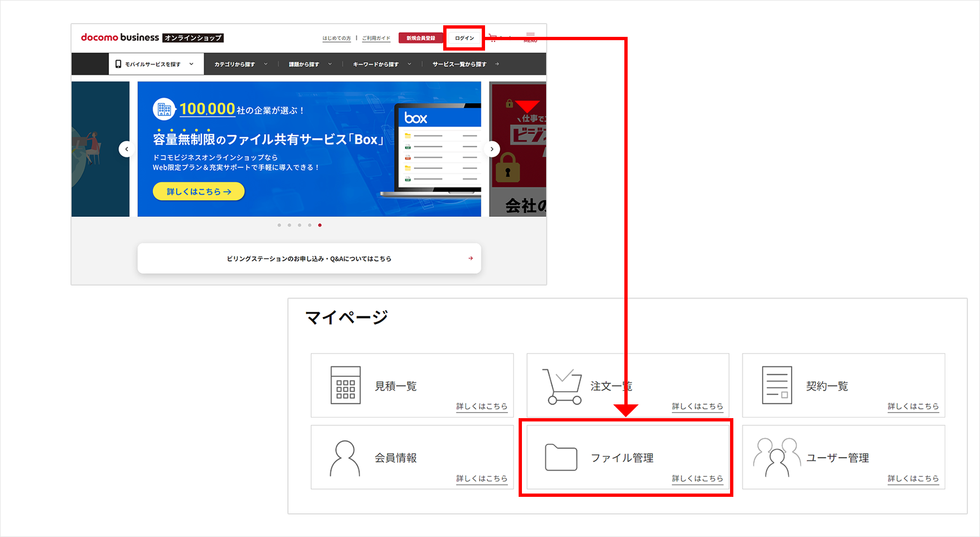The height and width of the screenshot is (537, 980).
Task: Open 詳しくはこちら under 会員情報
Action: (x=482, y=478)
